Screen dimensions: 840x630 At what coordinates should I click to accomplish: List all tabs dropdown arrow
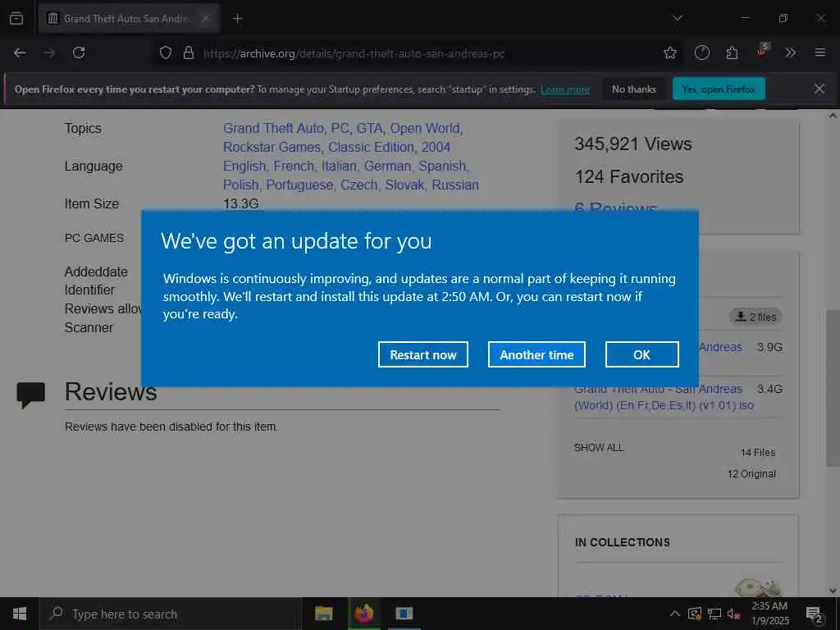tap(677, 19)
